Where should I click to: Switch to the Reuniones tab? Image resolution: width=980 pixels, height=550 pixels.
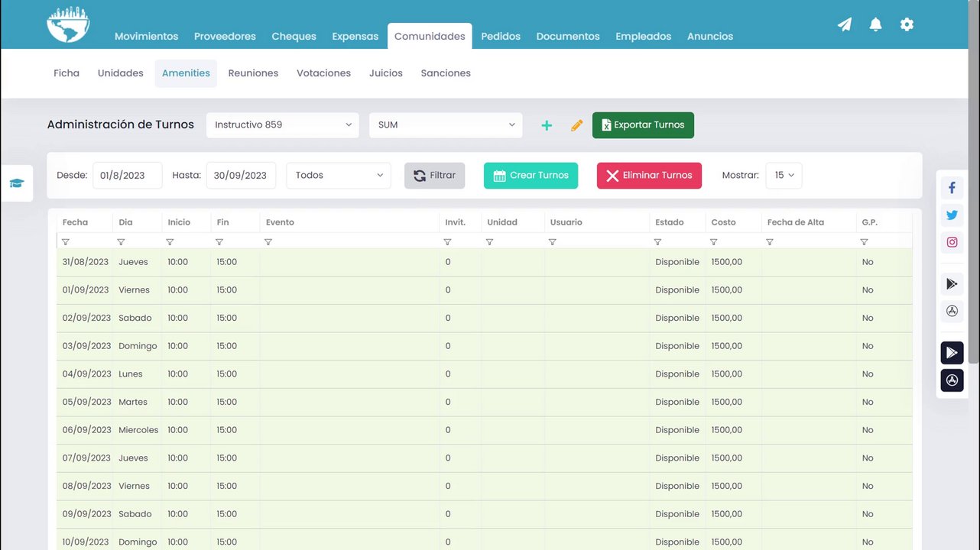pyautogui.click(x=253, y=73)
